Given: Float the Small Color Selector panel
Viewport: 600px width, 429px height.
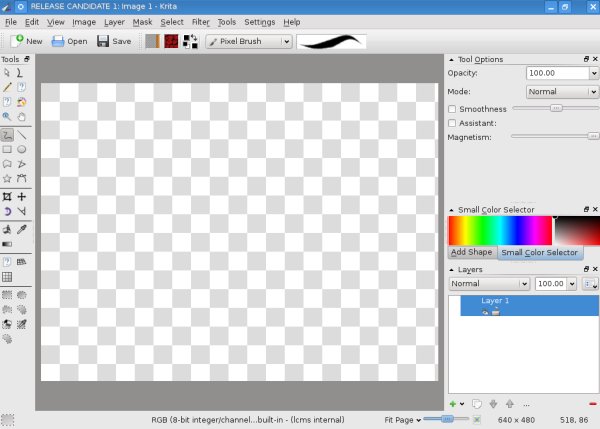Looking at the screenshot, I should click(586, 209).
